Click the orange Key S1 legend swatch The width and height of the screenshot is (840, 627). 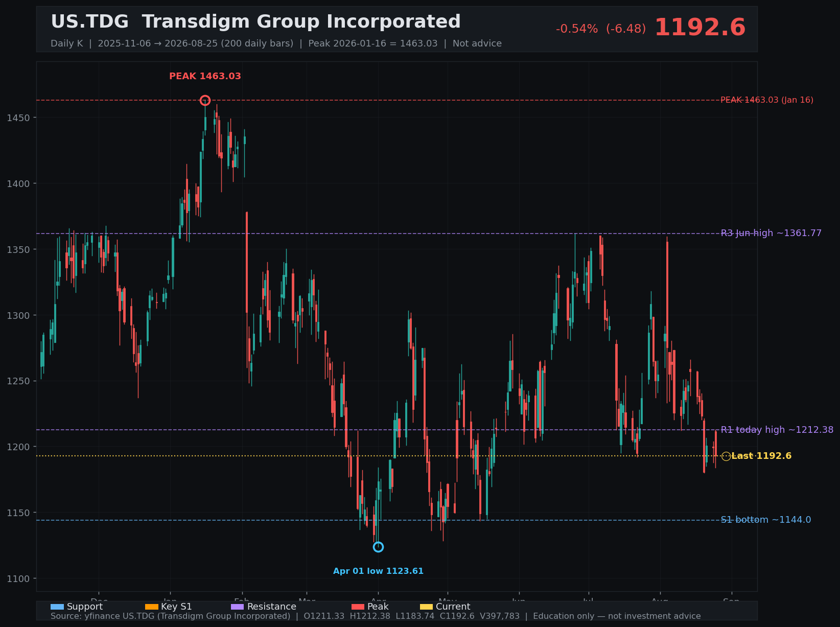(152, 607)
